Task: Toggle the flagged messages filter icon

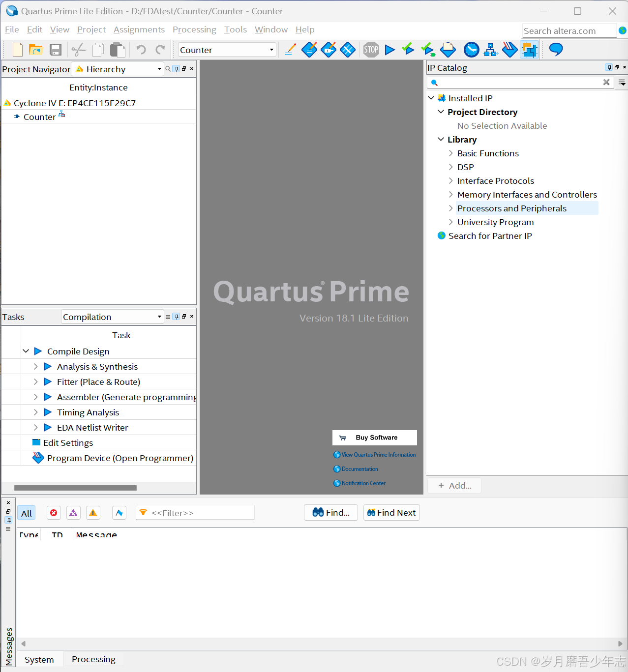Action: click(119, 513)
